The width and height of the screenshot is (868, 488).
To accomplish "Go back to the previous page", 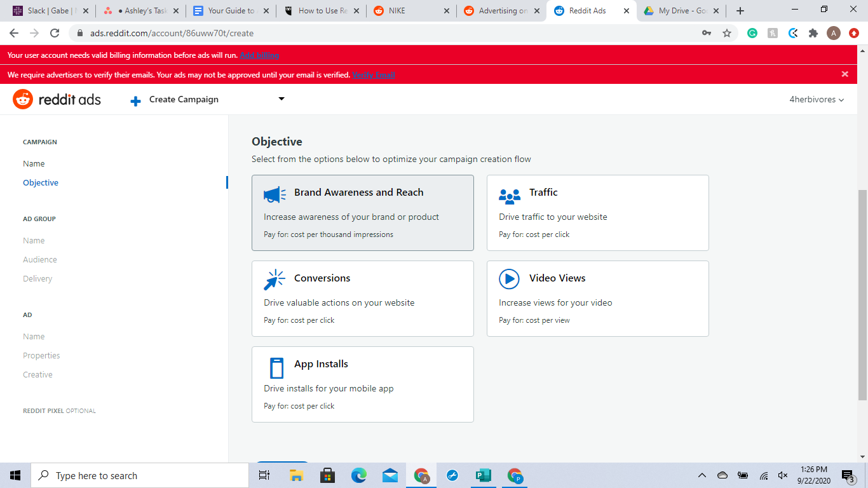I will pos(14,33).
